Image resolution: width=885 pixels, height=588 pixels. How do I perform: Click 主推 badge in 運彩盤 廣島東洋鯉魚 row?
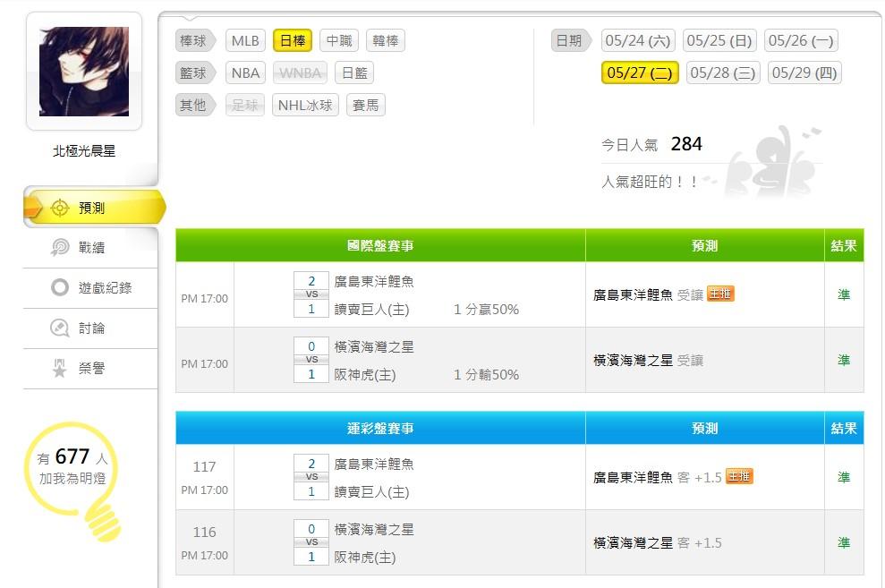point(739,476)
